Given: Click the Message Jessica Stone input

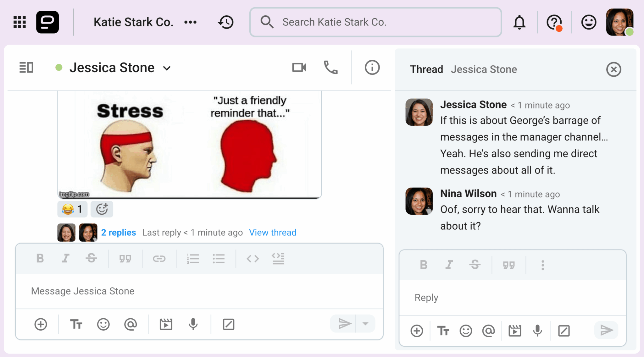Looking at the screenshot, I should point(199,291).
